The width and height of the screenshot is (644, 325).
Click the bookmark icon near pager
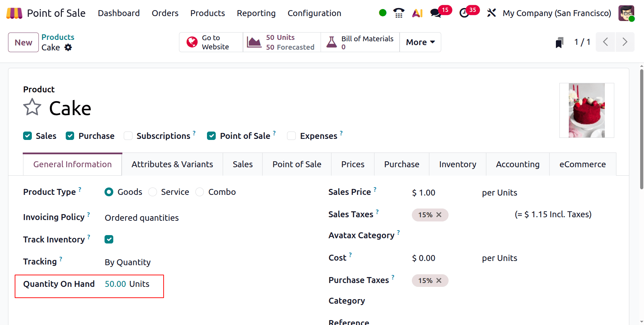(559, 42)
